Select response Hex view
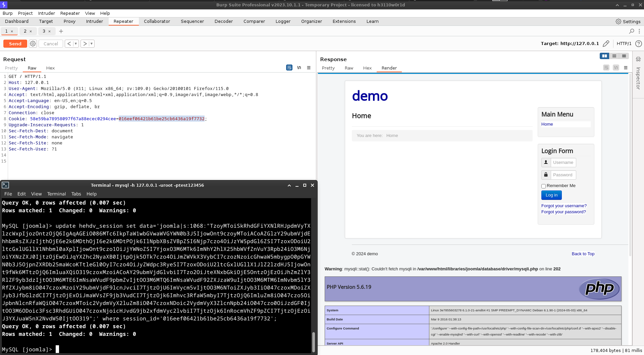This screenshot has width=644, height=355. point(367,68)
